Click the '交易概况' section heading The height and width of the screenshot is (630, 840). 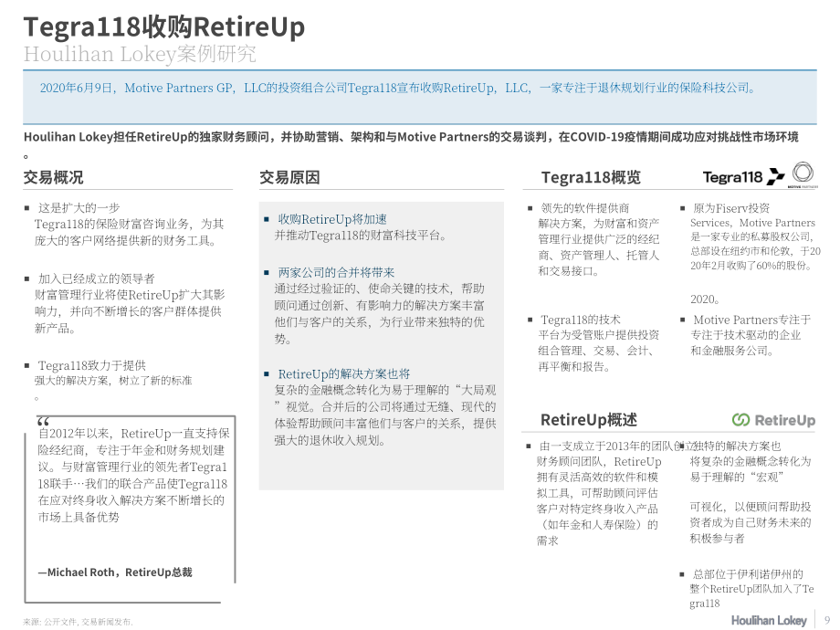[53, 177]
